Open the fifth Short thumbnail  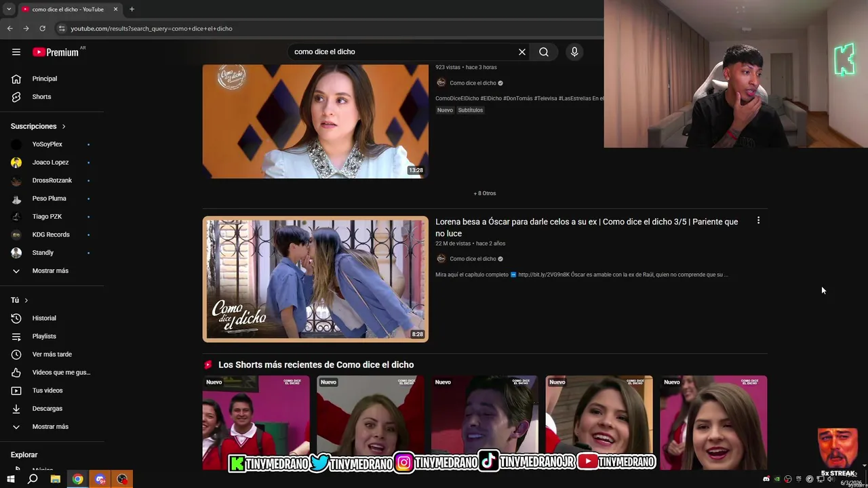(x=713, y=422)
